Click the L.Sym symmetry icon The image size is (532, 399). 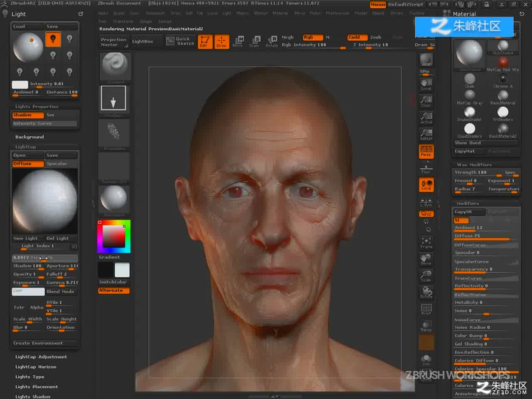[426, 202]
